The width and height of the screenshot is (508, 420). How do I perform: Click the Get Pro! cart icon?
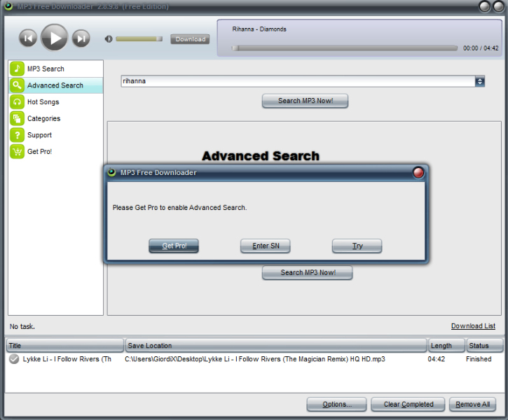[x=17, y=151]
